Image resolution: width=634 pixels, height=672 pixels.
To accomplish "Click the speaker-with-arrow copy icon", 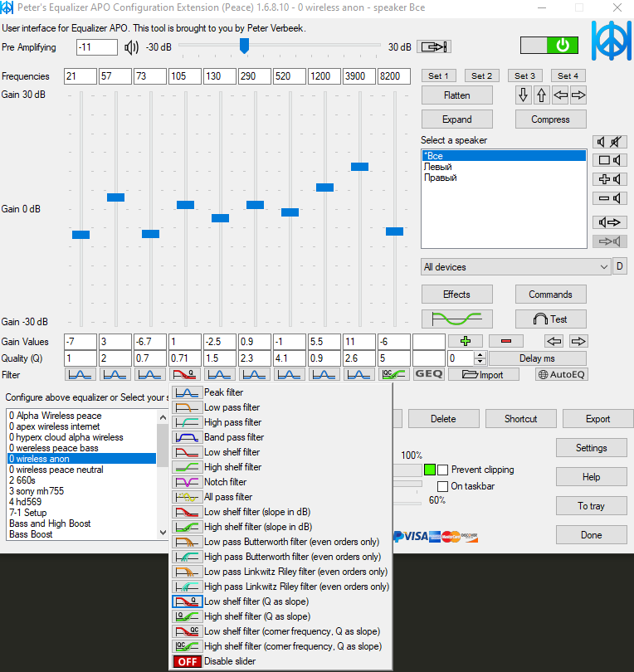I will [610, 222].
